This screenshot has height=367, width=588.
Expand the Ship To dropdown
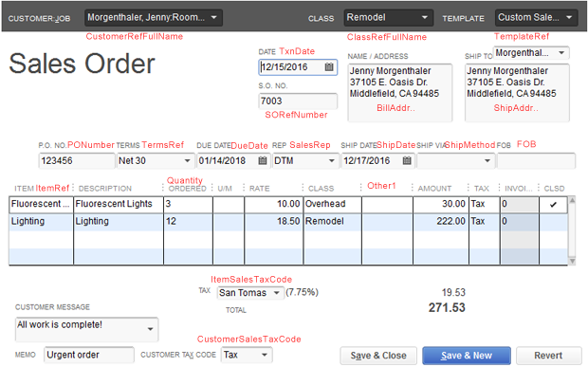point(561,53)
